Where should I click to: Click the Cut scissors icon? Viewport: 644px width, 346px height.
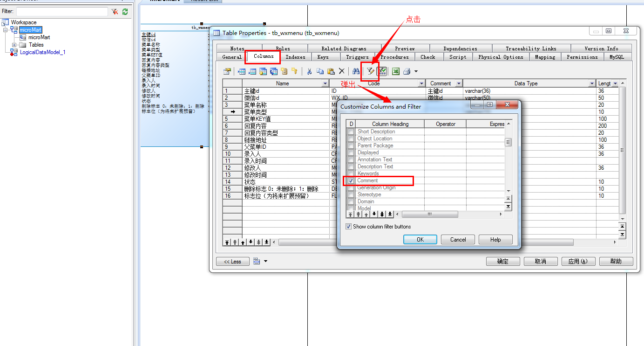click(309, 71)
